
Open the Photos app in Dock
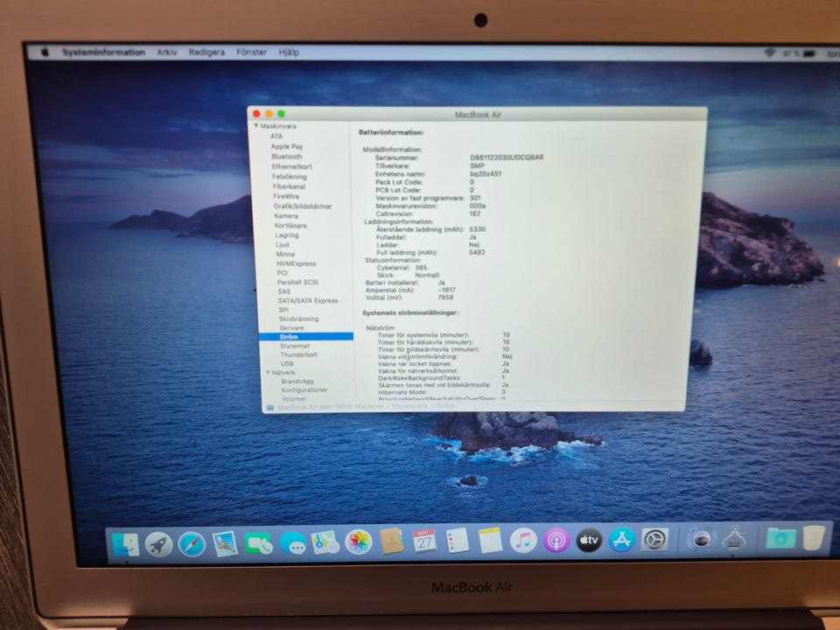click(359, 542)
